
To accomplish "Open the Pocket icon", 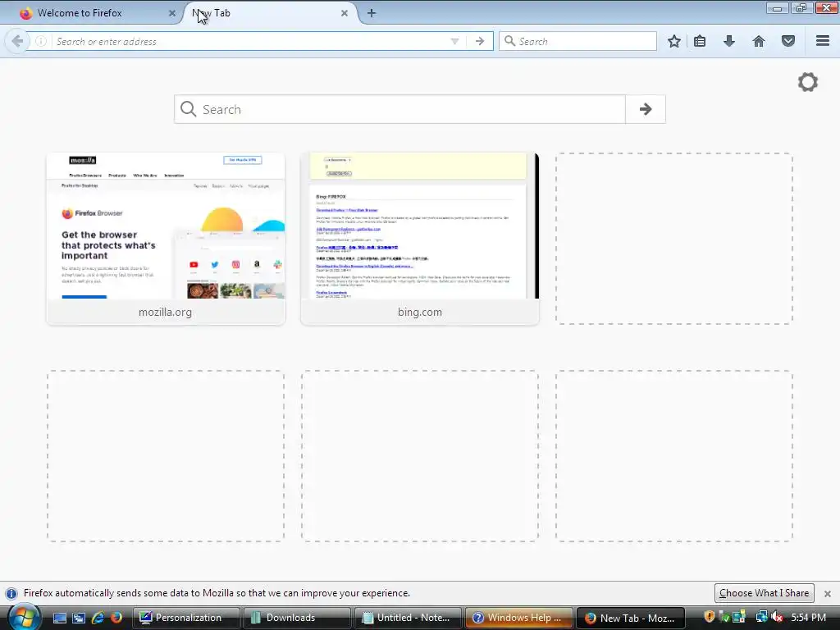I will (788, 41).
